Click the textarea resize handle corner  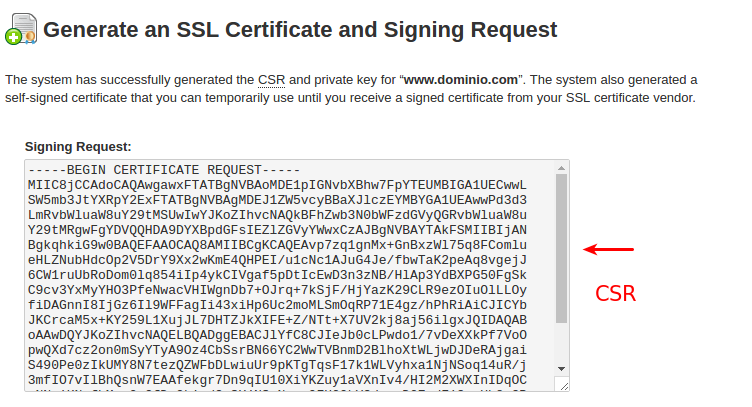tap(563, 385)
